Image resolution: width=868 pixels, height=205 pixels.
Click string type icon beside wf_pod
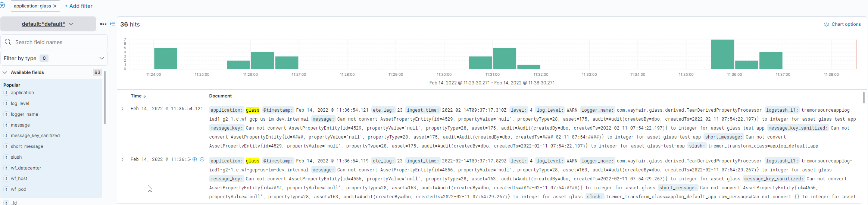6,189
